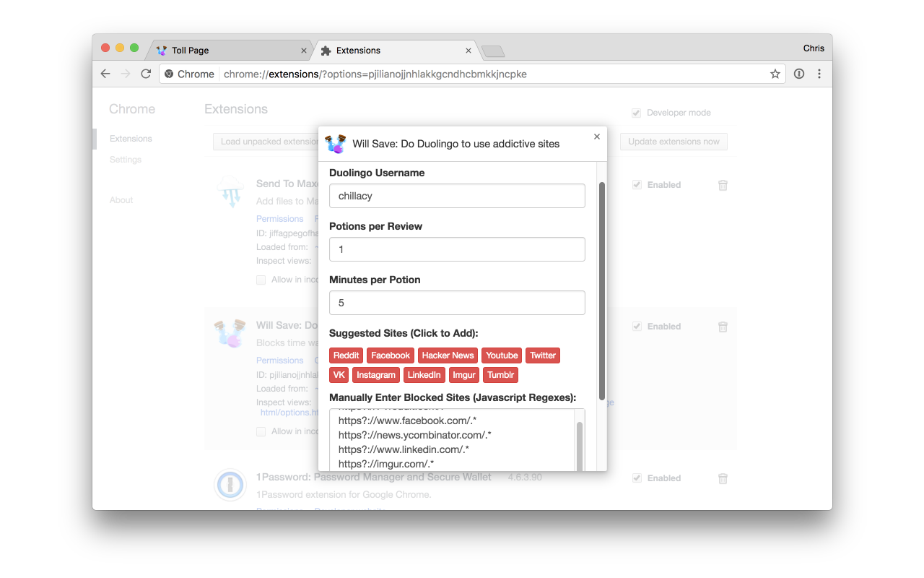Add VK to blocked sites
Viewport: 924px width, 578px height.
(x=339, y=375)
